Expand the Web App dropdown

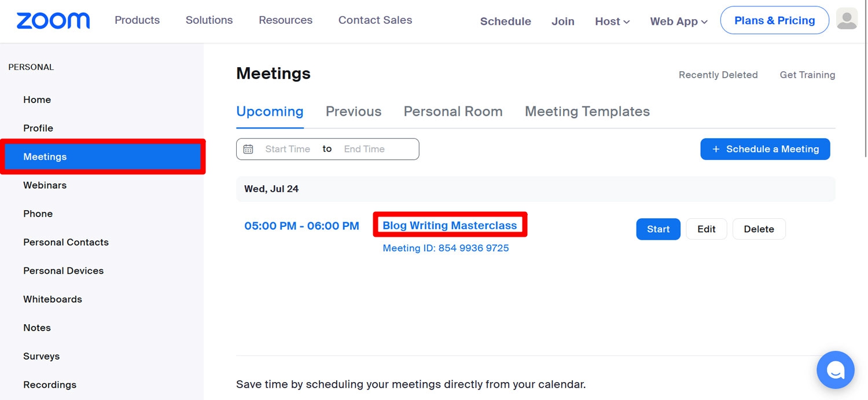click(679, 21)
